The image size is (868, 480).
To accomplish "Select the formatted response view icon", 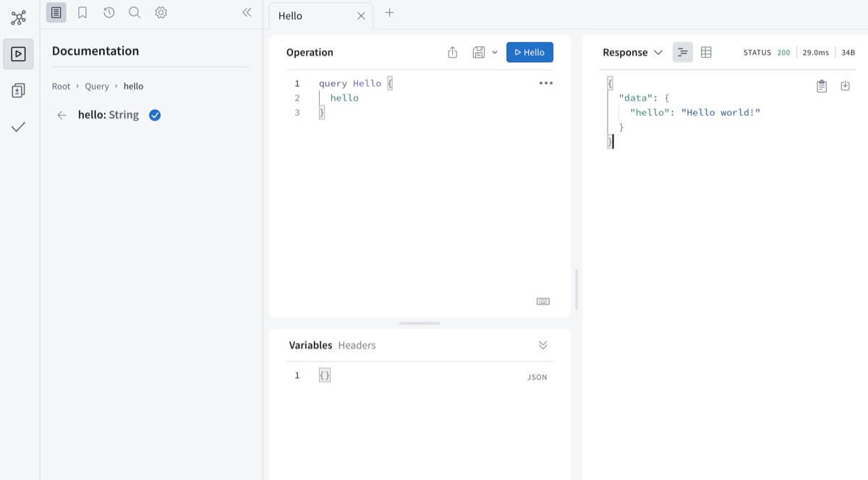I will tap(682, 51).
